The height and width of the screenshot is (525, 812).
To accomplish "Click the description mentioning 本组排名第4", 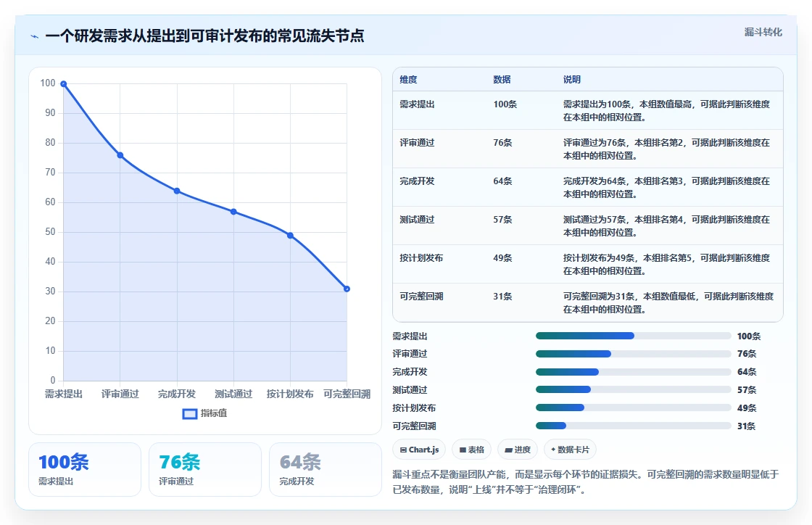I will click(x=666, y=226).
